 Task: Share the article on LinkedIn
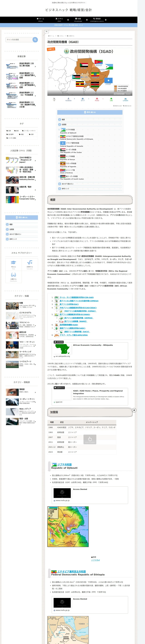point(126,99)
